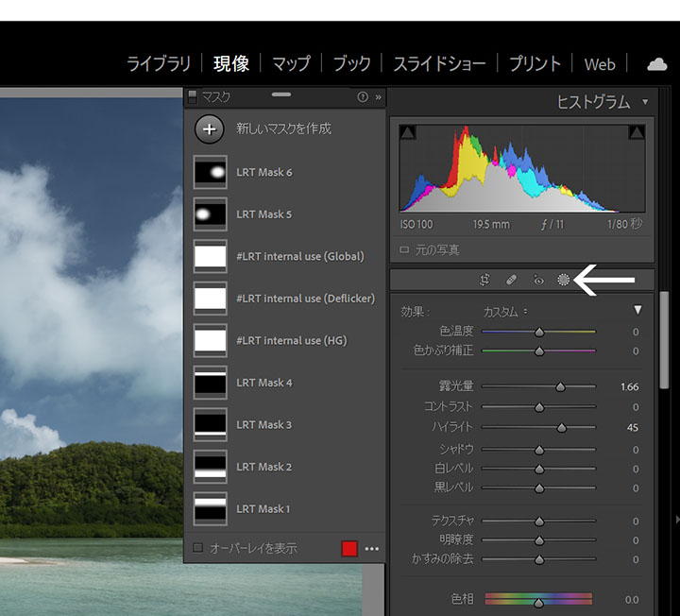Image resolution: width=680 pixels, height=616 pixels.
Task: Click the hue slider handle
Action: [538, 603]
